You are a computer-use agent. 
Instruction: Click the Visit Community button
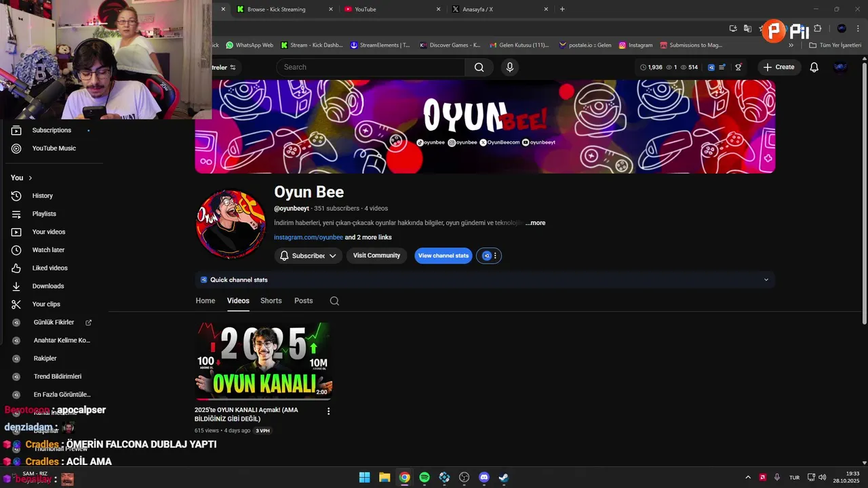[377, 256]
